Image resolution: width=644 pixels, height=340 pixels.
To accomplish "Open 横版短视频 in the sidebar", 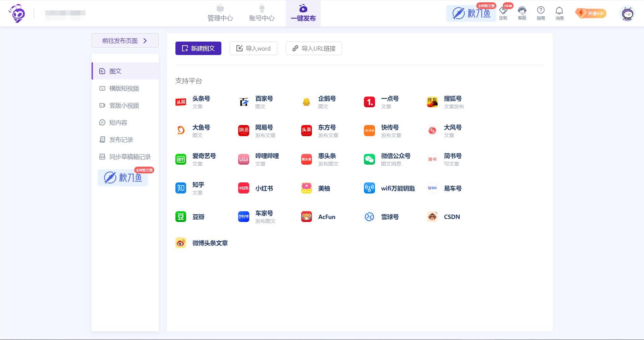I will 125,88.
